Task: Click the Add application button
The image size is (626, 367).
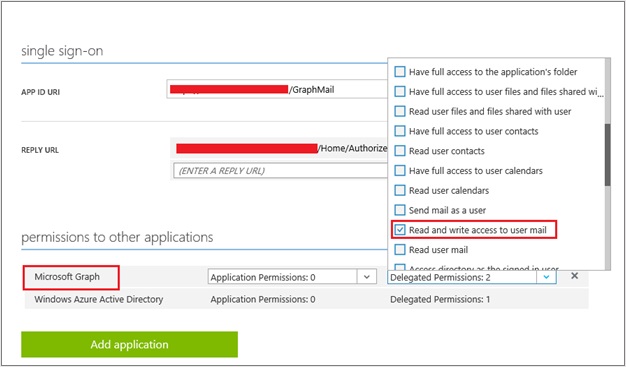Action: (129, 344)
